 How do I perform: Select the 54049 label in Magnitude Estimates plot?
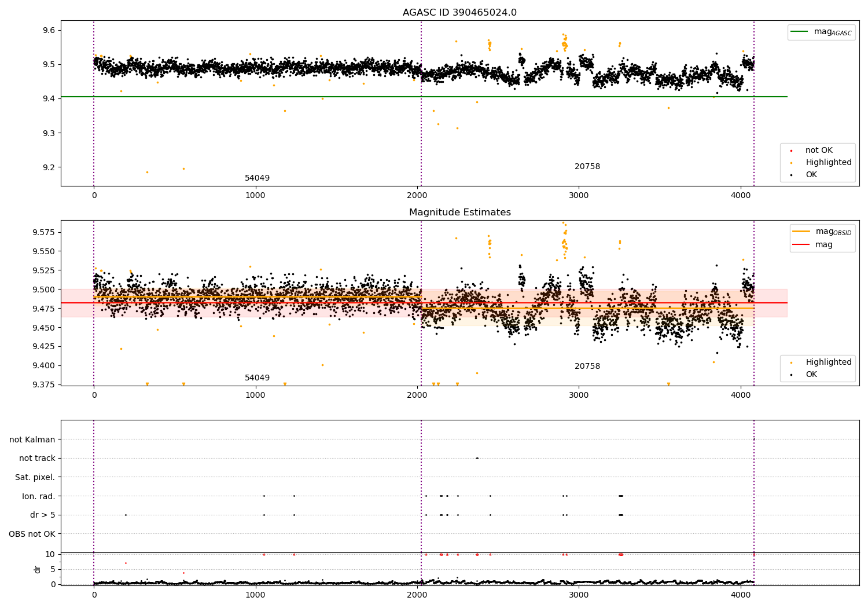257,378
